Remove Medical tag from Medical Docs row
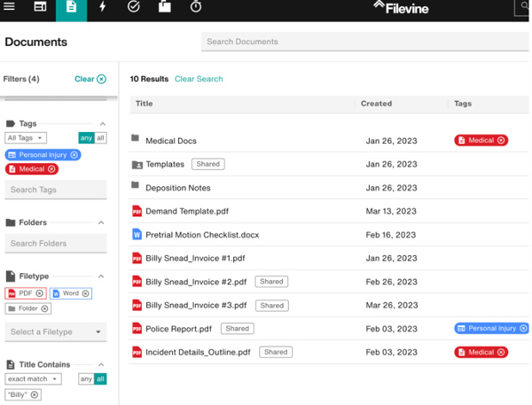Viewport: 532px width, 405px height. (x=501, y=140)
